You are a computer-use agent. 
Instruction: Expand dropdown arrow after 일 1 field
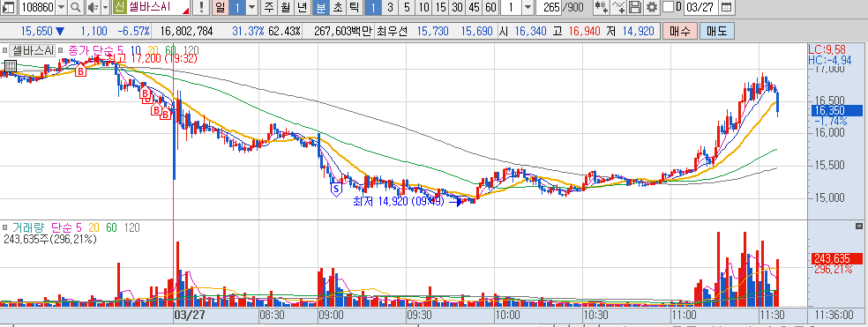point(251,8)
